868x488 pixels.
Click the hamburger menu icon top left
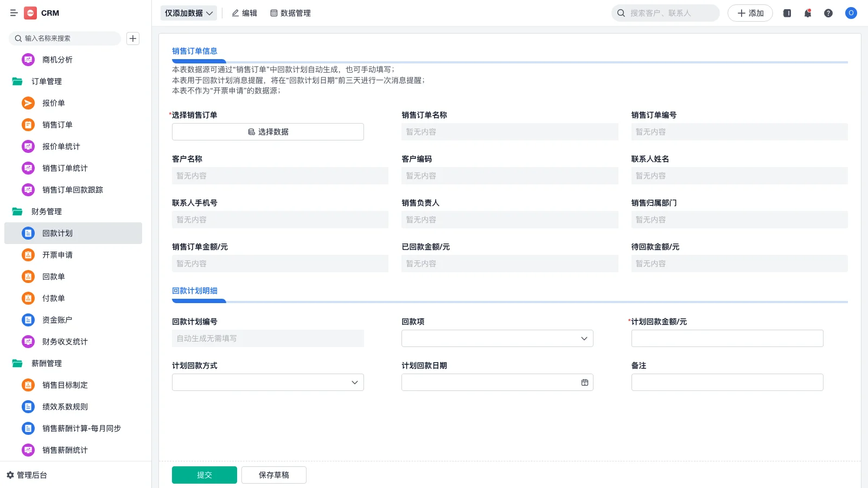pyautogui.click(x=14, y=13)
